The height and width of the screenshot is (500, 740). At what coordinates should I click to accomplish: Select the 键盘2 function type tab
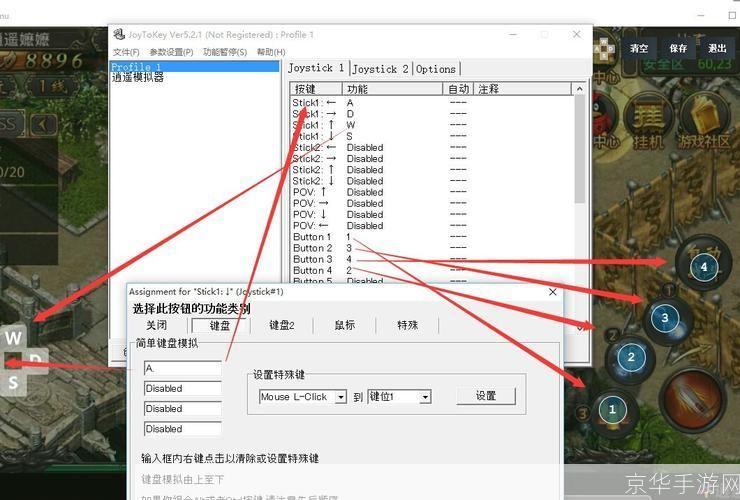coord(282,325)
